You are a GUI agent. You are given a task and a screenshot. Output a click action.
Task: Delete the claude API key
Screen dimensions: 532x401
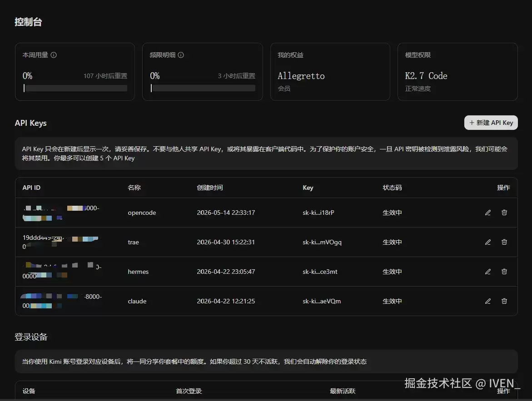[x=504, y=301]
